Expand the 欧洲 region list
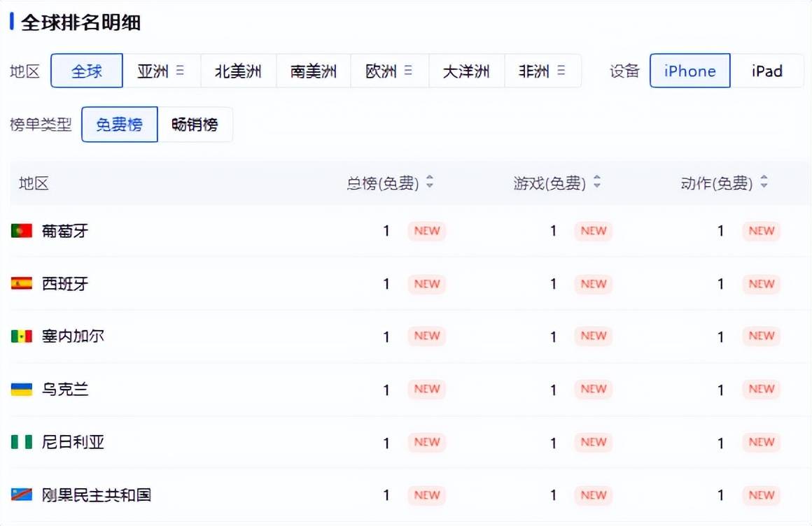 (x=408, y=71)
